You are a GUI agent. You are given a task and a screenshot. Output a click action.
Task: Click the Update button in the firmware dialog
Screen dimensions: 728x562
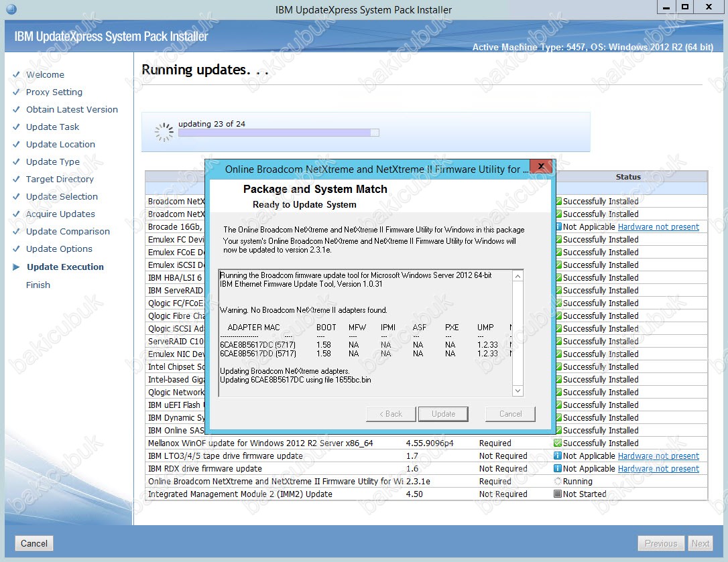(443, 414)
